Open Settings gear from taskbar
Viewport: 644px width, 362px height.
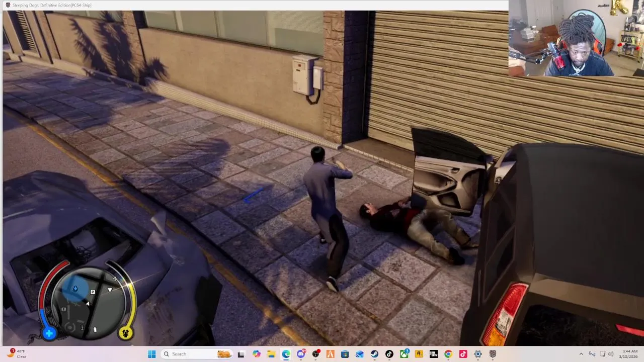(x=477, y=354)
